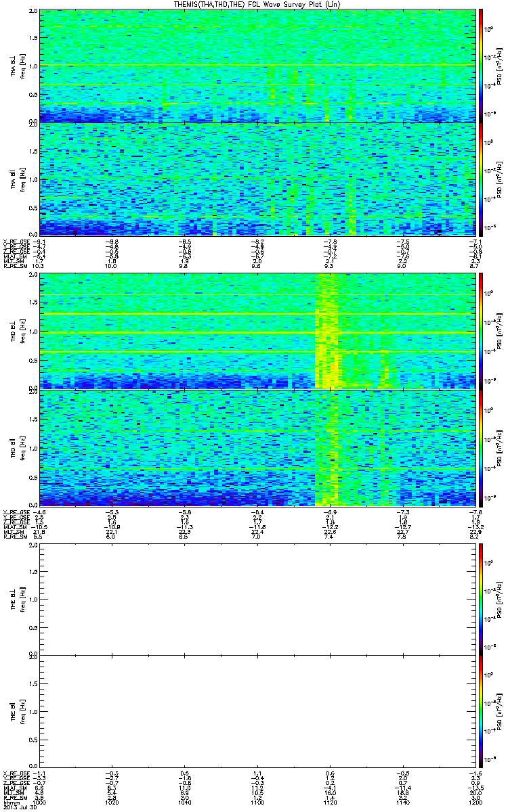Click the MLT_SM row label under the THE panels
This screenshot has width=508, height=812.
click(x=13, y=794)
